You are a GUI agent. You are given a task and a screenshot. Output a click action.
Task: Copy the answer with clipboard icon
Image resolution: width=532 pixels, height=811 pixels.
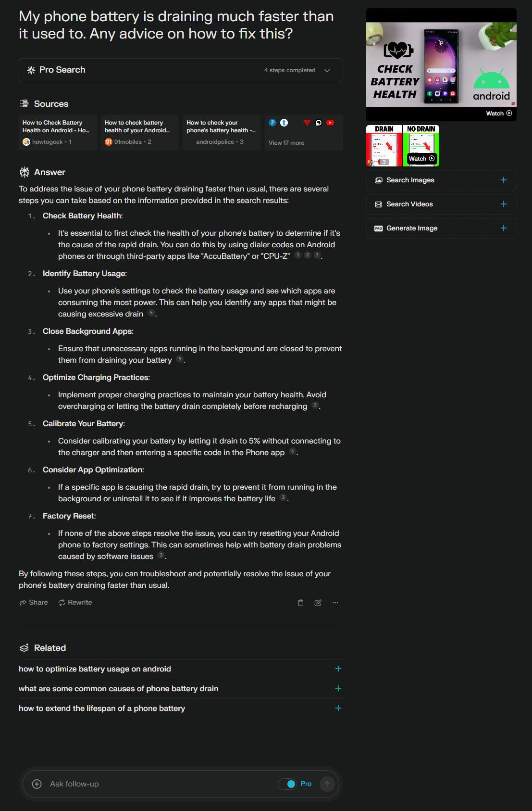(301, 603)
